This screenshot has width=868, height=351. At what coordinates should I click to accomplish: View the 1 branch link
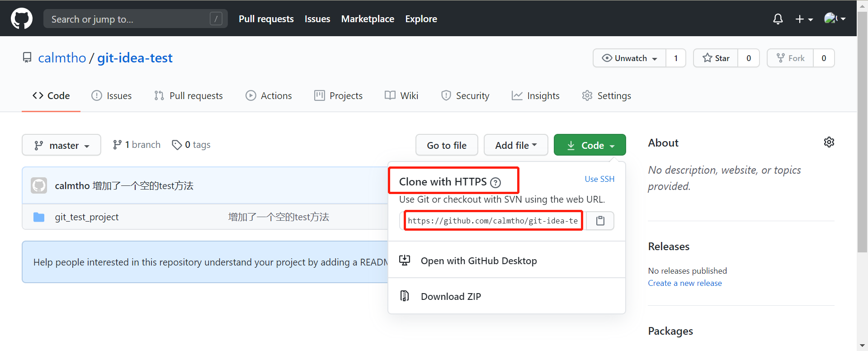[x=137, y=145]
